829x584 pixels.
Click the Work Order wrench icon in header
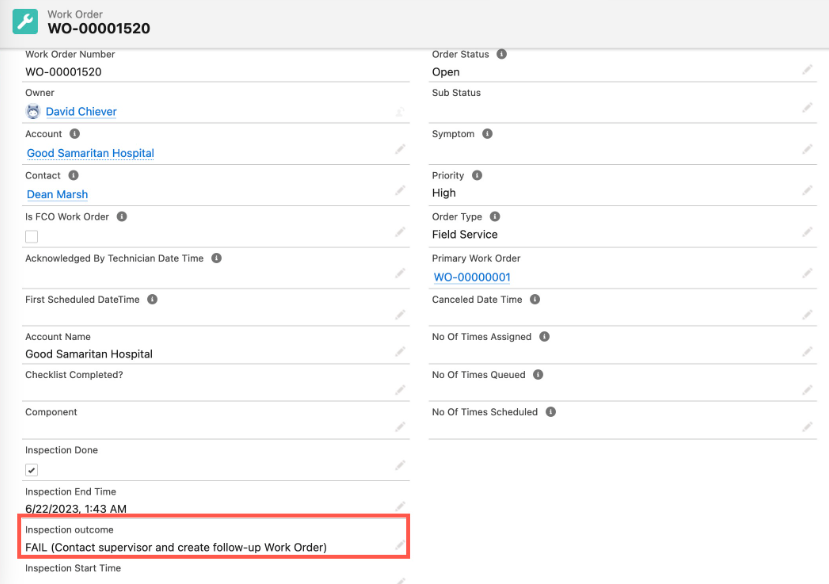click(x=25, y=21)
